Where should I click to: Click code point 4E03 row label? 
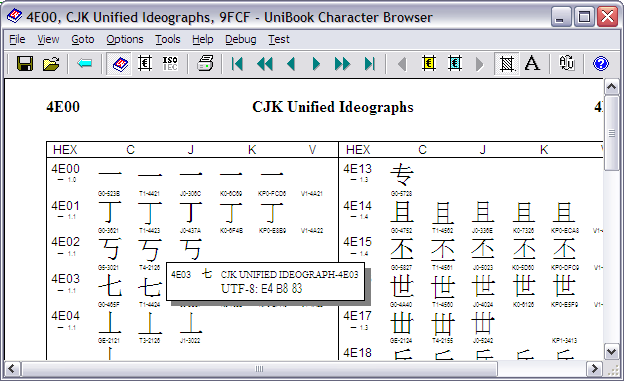[x=65, y=279]
